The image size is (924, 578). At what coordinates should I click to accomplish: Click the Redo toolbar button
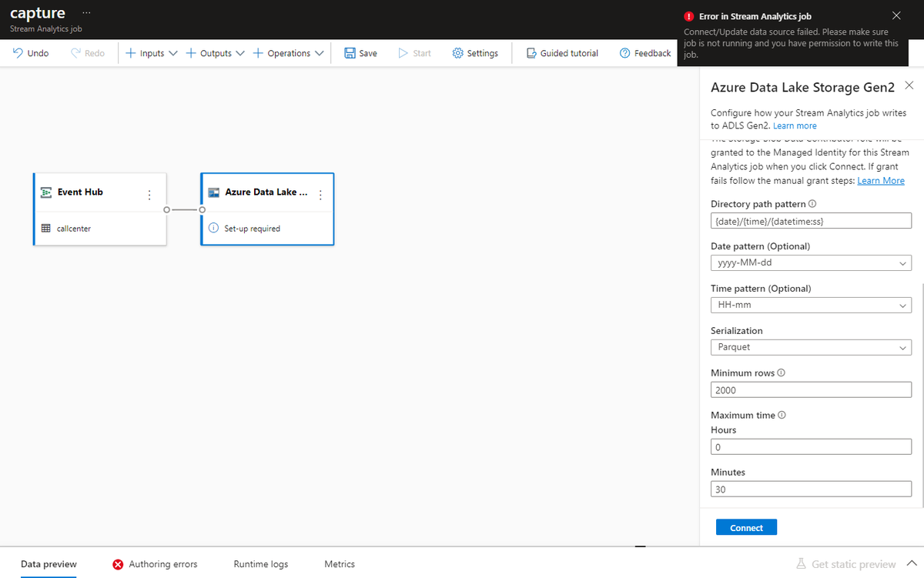pyautogui.click(x=87, y=53)
